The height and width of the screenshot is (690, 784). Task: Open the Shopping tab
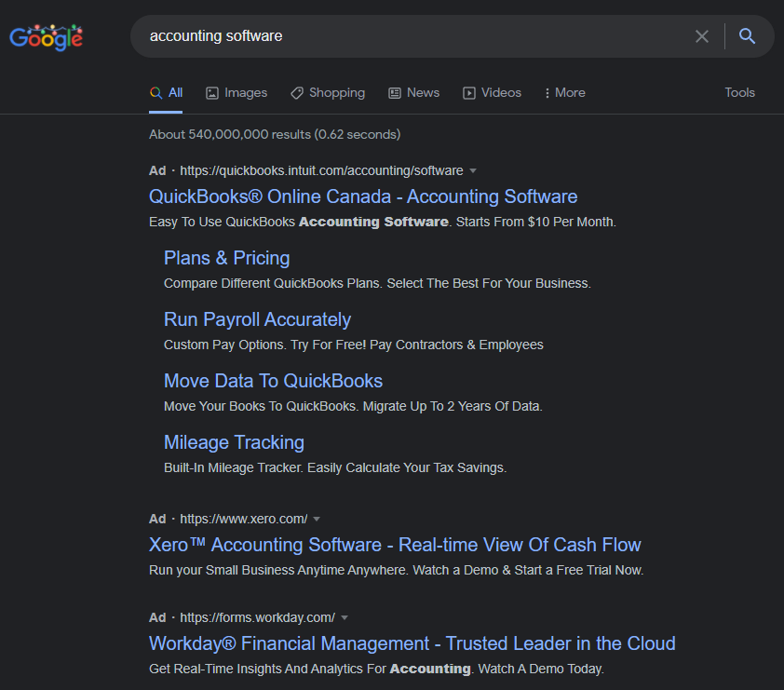(328, 92)
